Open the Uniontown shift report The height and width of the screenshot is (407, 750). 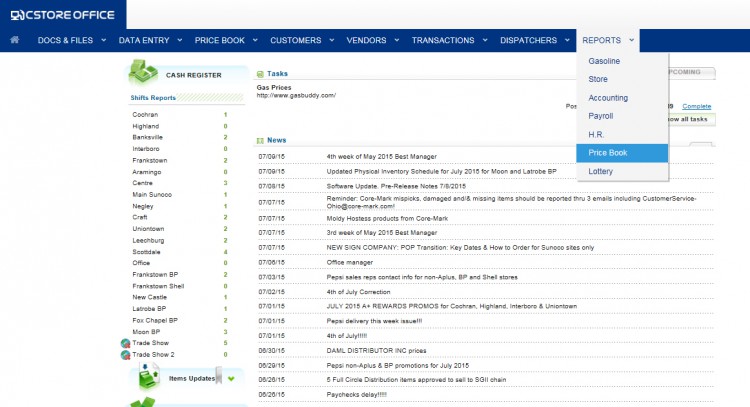point(148,229)
